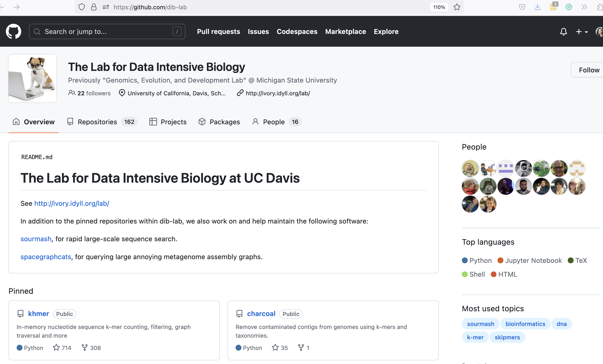Open the Save to Pocket icon

pyautogui.click(x=522, y=7)
